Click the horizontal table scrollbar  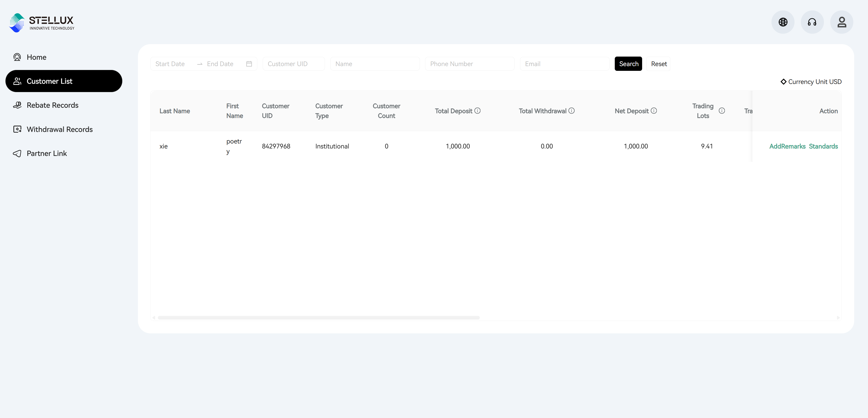318,318
